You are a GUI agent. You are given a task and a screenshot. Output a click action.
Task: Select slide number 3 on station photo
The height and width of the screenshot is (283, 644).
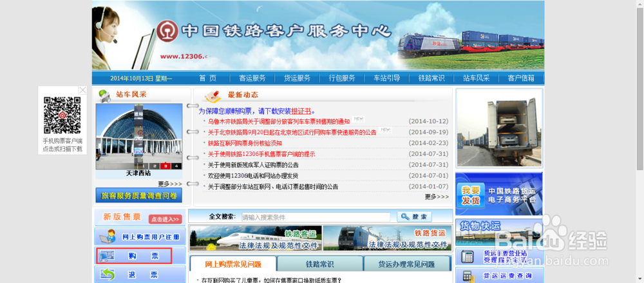pos(166,166)
